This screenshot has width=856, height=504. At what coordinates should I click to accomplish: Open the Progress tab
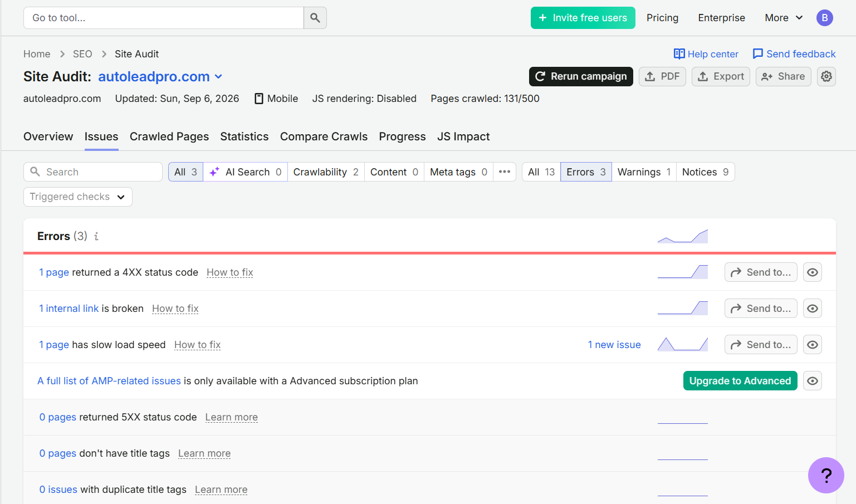pyautogui.click(x=402, y=136)
